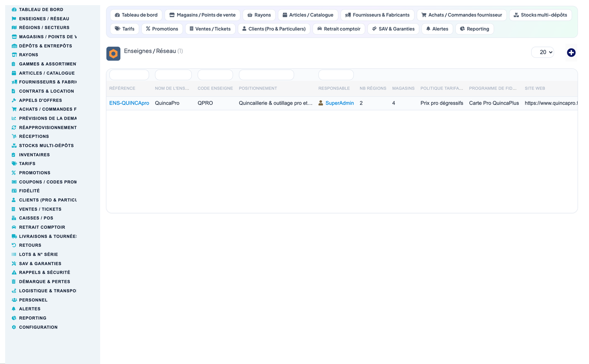Go to Gammes & Assortiment in sidebar
589x364 pixels.
point(48,64)
